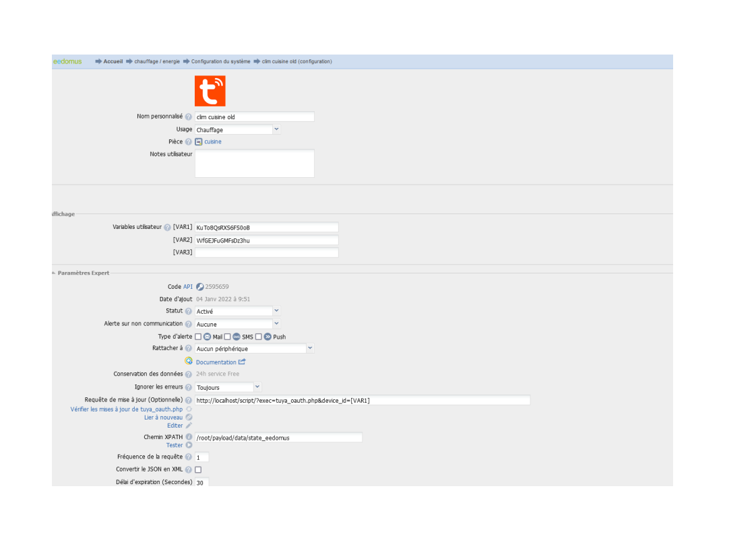
Task: Click help icon for Fréquence de la requête
Action: 189,457
